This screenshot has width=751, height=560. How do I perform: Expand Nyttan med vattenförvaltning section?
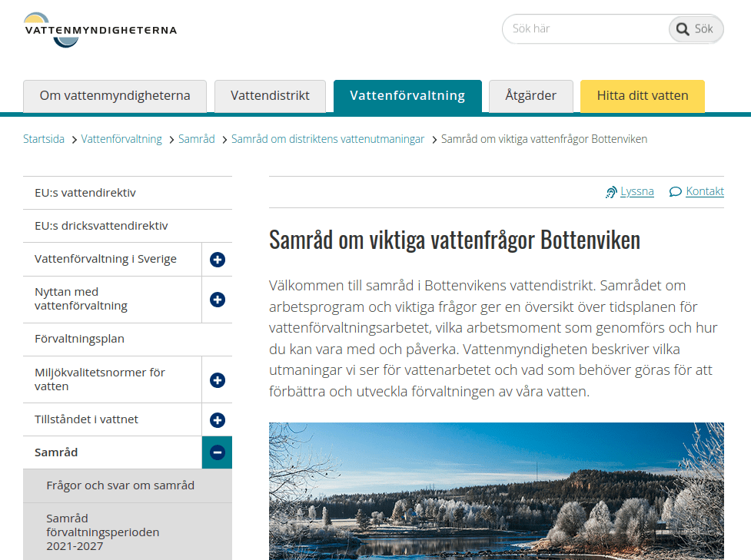[x=218, y=300]
